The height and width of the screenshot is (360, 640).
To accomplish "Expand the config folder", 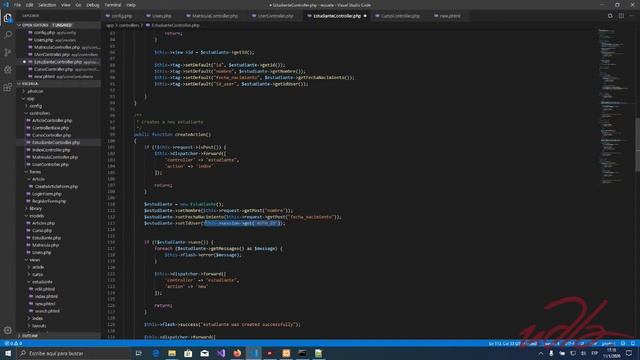I will pos(36,106).
